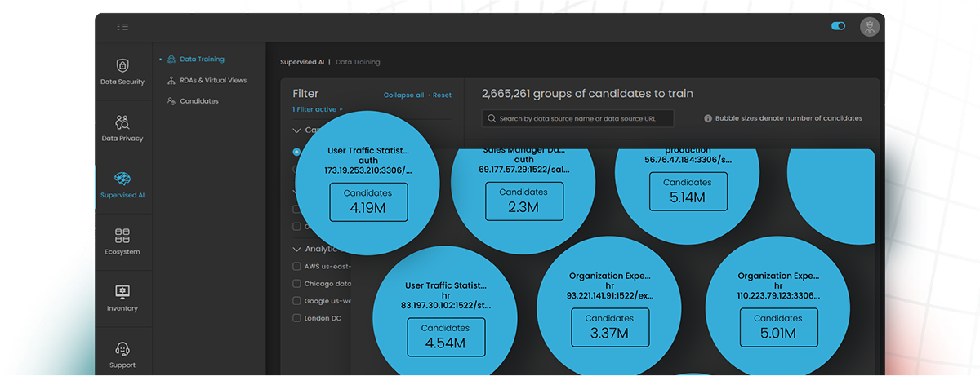The width and height of the screenshot is (980, 376).
Task: Open RDAs & Virtual Views submenu item
Action: [x=213, y=80]
